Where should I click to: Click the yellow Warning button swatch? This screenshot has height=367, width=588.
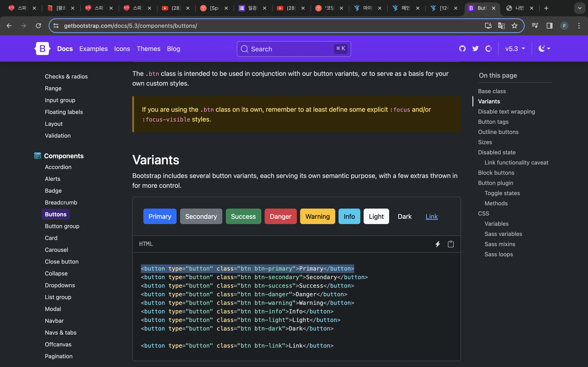[317, 216]
